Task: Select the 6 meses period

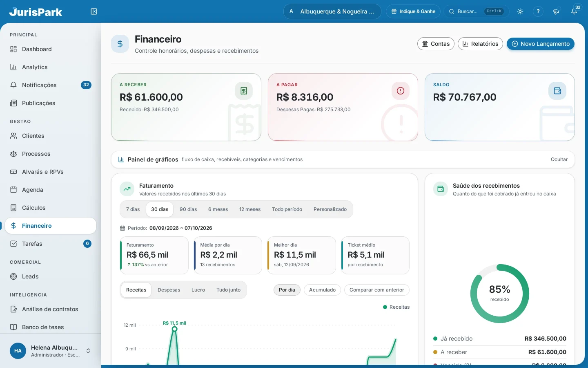Action: (218, 209)
